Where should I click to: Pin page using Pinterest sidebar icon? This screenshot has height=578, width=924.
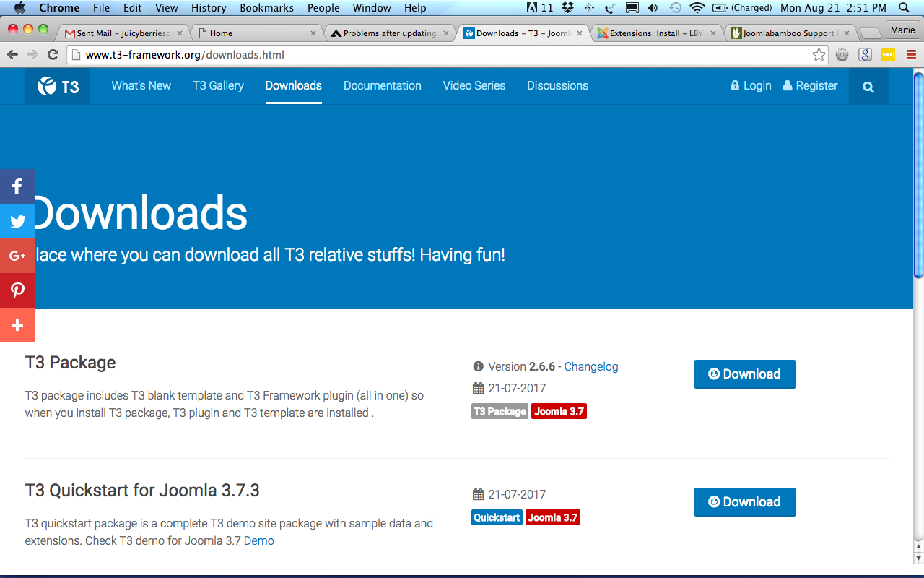point(17,290)
